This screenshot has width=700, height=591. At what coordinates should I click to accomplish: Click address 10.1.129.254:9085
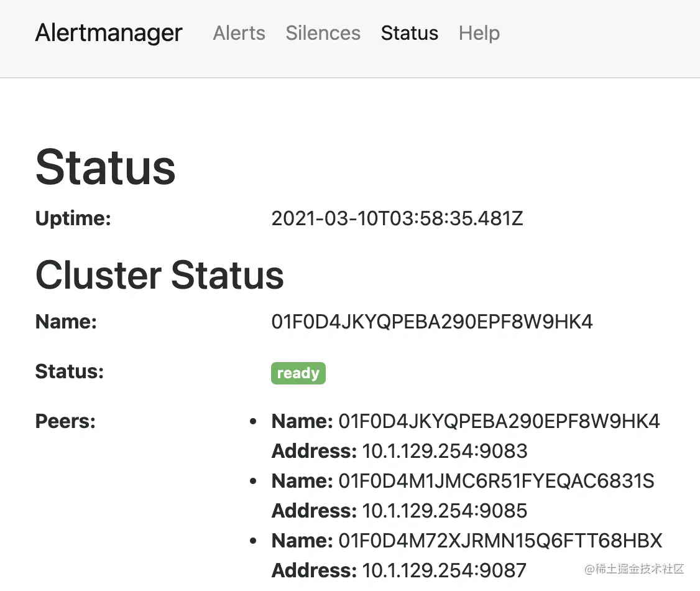tap(444, 511)
